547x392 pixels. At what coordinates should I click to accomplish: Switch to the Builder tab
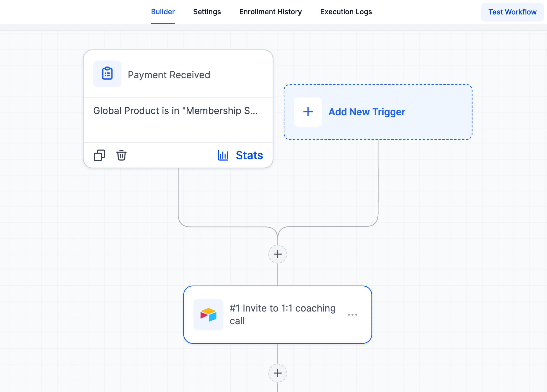[163, 12]
